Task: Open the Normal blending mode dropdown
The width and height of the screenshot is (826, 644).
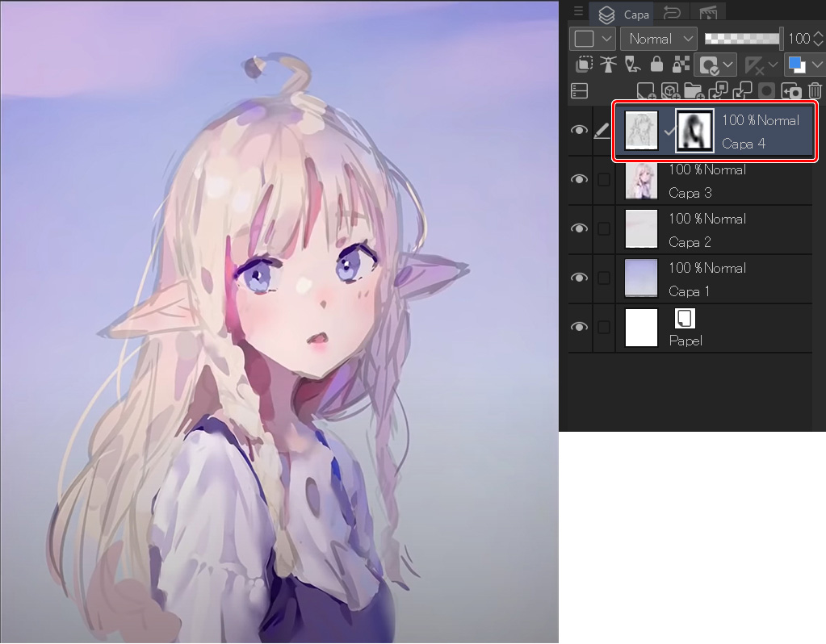Action: 658,39
